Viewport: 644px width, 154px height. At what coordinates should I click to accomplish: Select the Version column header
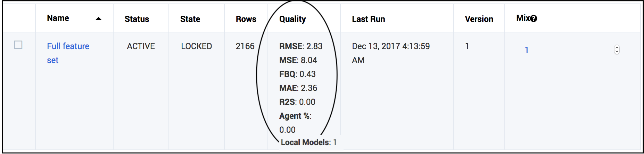[x=479, y=19]
